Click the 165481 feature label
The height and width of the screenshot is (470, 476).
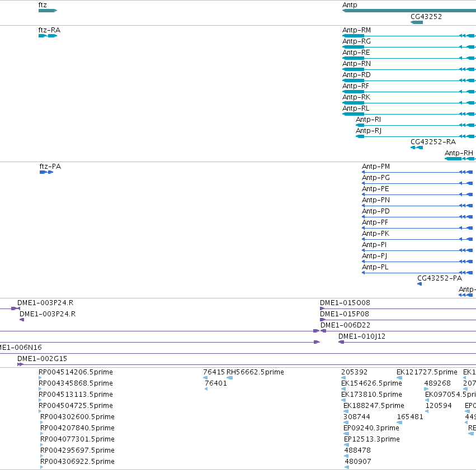pyautogui.click(x=410, y=417)
